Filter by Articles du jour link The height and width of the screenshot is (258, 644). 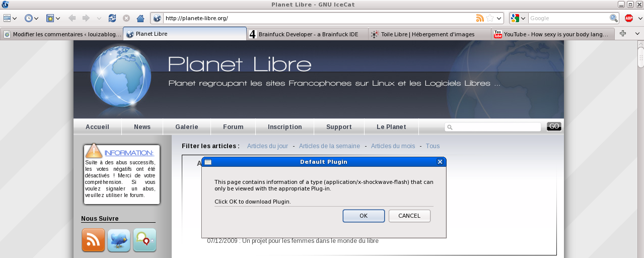point(267,146)
